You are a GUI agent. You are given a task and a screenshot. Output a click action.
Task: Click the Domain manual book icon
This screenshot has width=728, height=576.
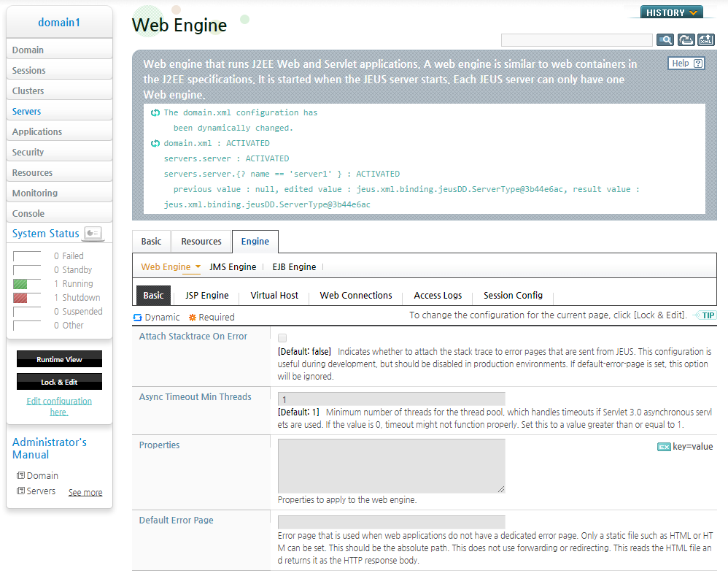tap(20, 475)
